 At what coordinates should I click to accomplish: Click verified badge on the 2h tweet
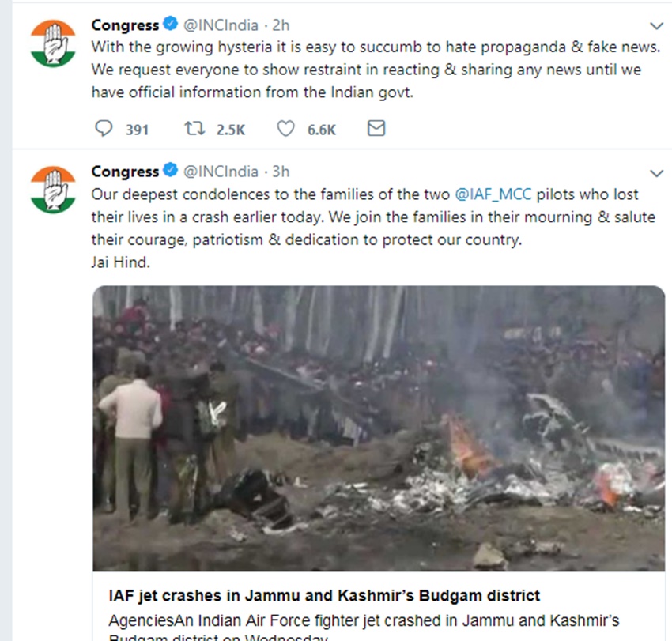click(171, 25)
